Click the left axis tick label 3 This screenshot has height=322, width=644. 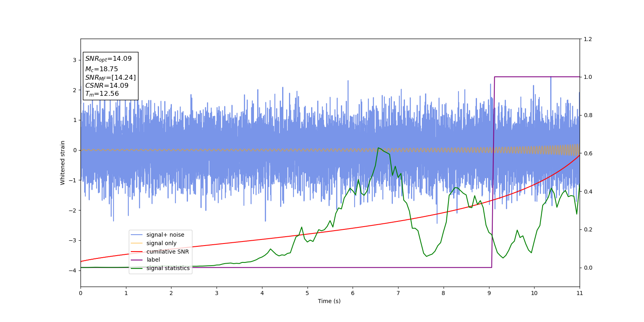[74, 60]
